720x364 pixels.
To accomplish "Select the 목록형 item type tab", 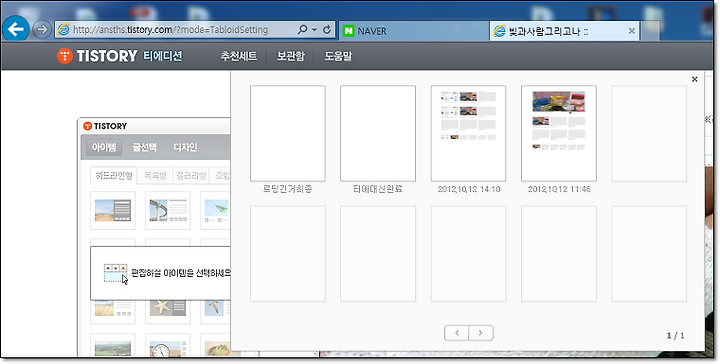I will tap(155, 176).
